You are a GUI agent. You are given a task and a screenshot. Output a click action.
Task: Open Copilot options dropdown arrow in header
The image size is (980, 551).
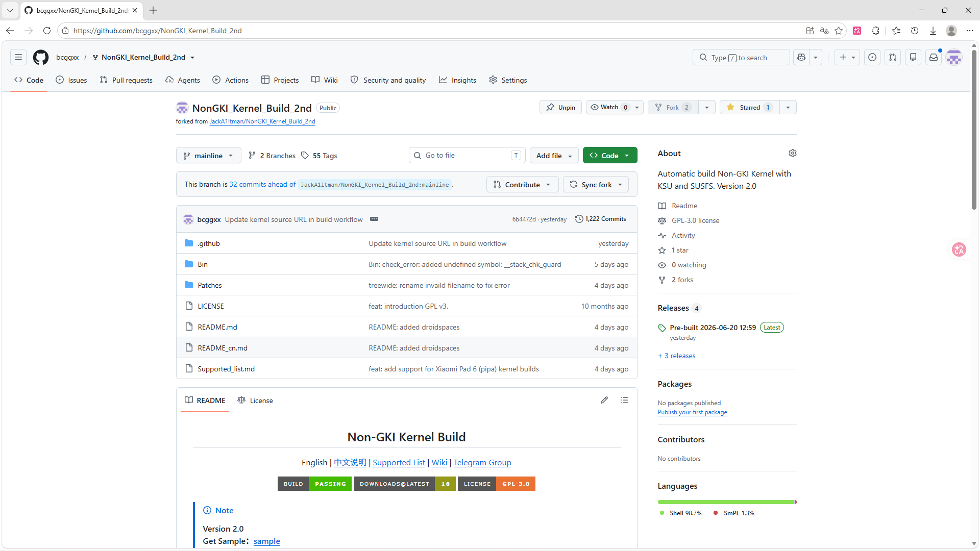click(816, 57)
